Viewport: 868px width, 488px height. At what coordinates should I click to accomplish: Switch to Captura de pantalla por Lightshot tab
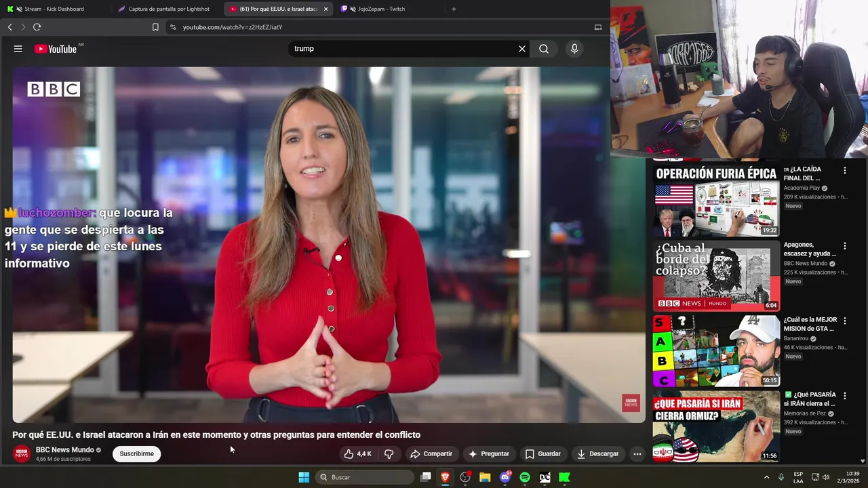pyautogui.click(x=168, y=9)
